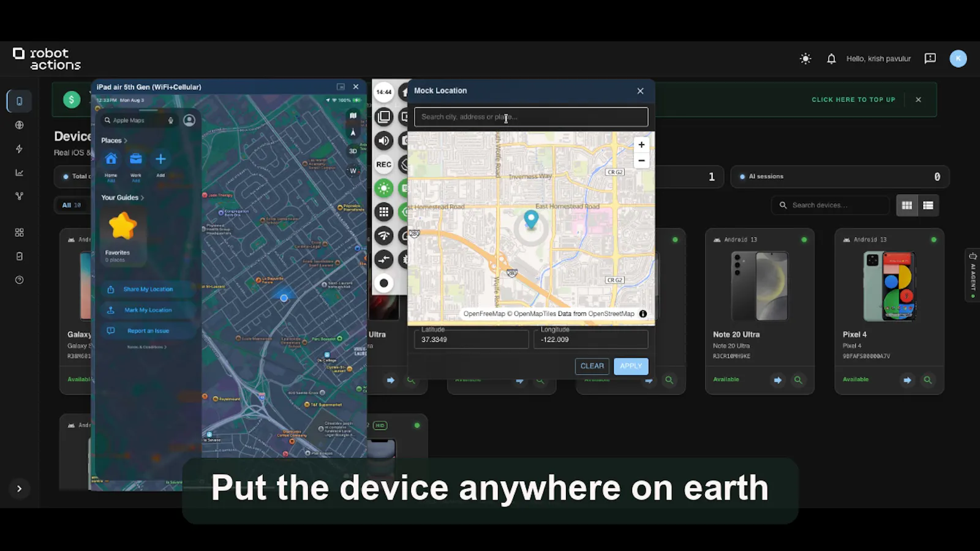Close the iPad air 5th Gen window
This screenshot has width=980, height=551.
[x=356, y=87]
